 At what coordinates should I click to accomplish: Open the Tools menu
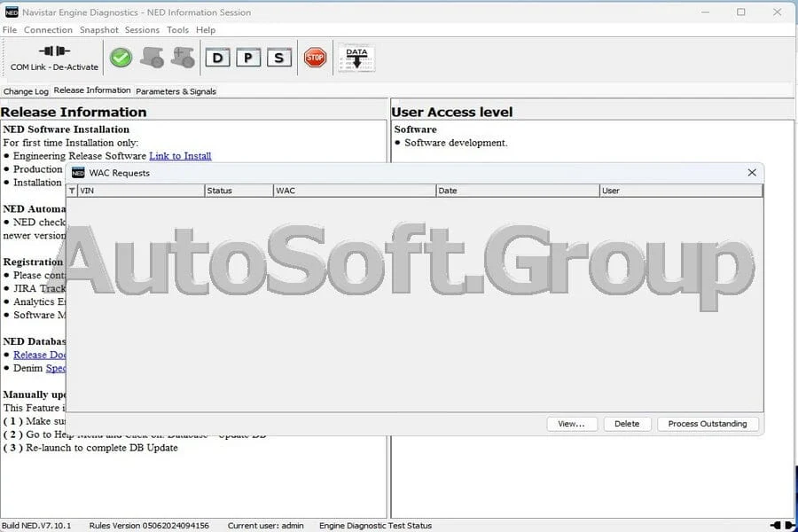point(177,30)
